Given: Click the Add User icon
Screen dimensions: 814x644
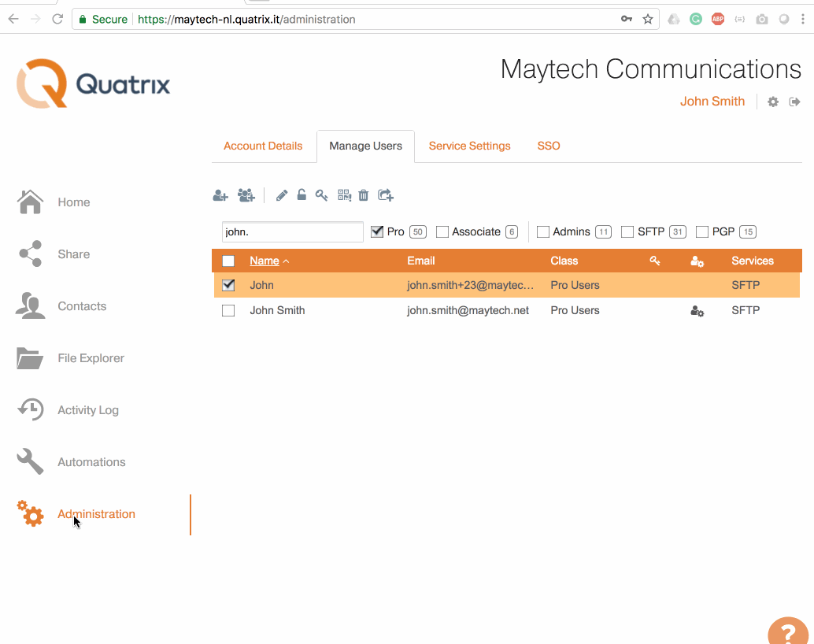Looking at the screenshot, I should tap(220, 196).
